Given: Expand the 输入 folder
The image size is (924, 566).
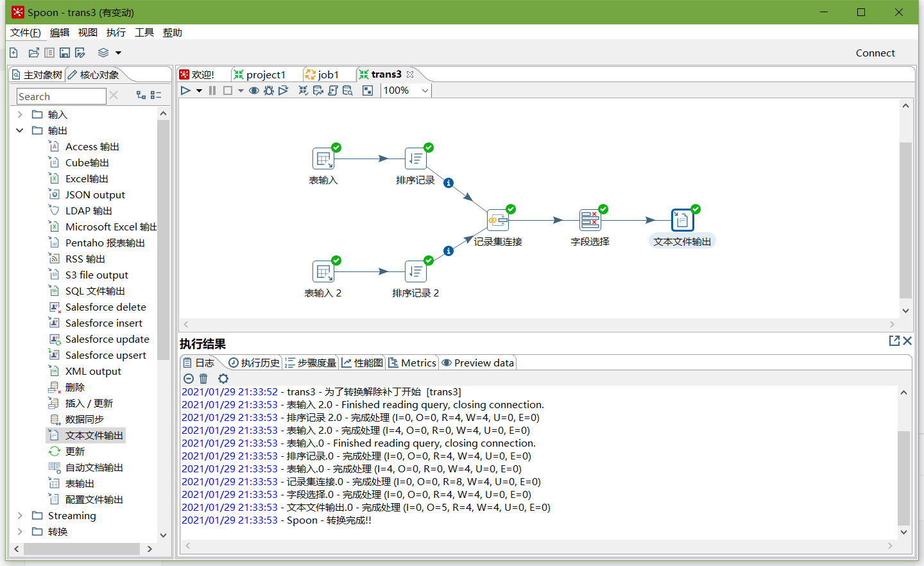Looking at the screenshot, I should coord(20,115).
